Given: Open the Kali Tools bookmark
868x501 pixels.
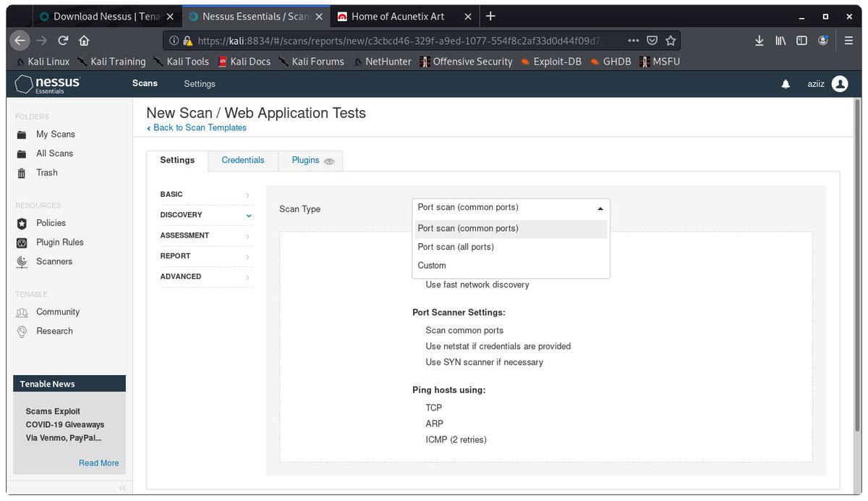Looking at the screenshot, I should pyautogui.click(x=181, y=62).
